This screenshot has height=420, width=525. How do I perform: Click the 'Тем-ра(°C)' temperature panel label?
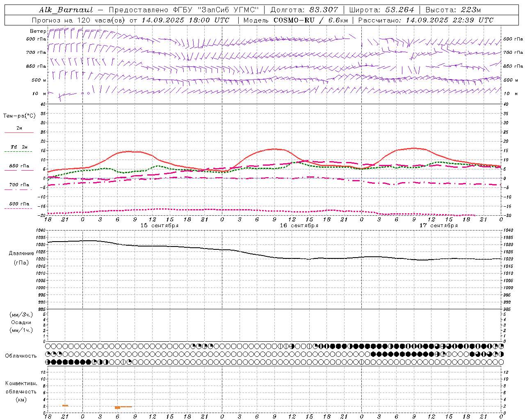19,116
